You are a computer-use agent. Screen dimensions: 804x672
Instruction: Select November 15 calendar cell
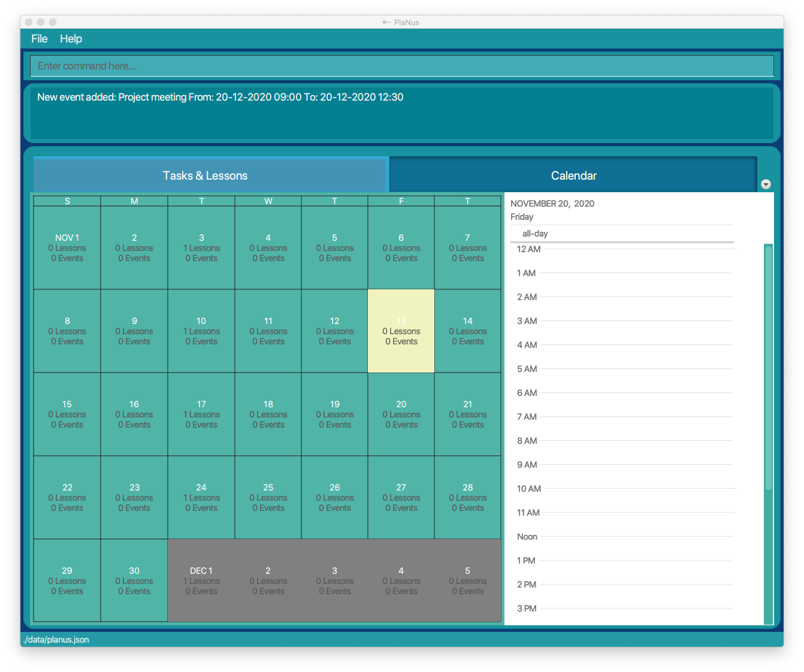point(67,414)
